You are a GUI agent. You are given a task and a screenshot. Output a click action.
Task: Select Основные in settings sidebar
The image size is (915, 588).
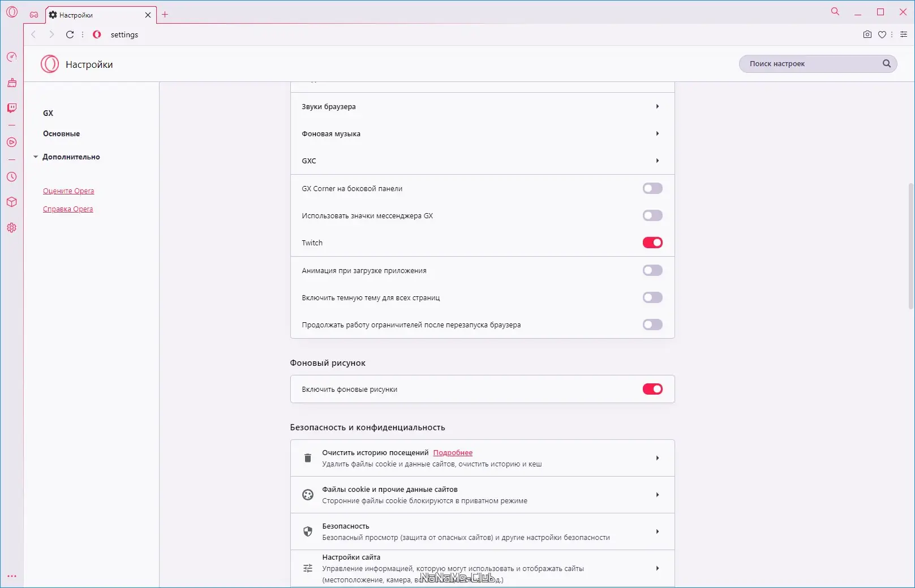(61, 133)
